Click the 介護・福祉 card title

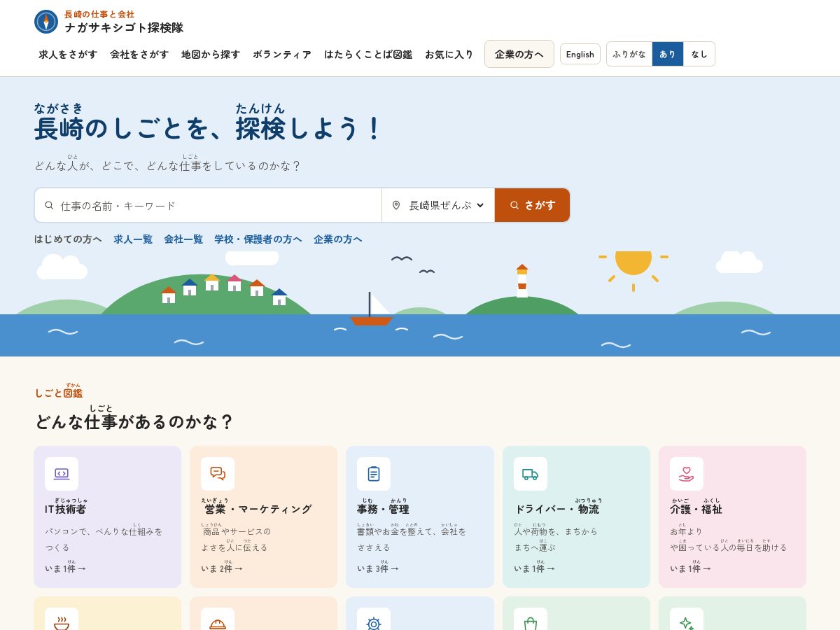coord(696,509)
